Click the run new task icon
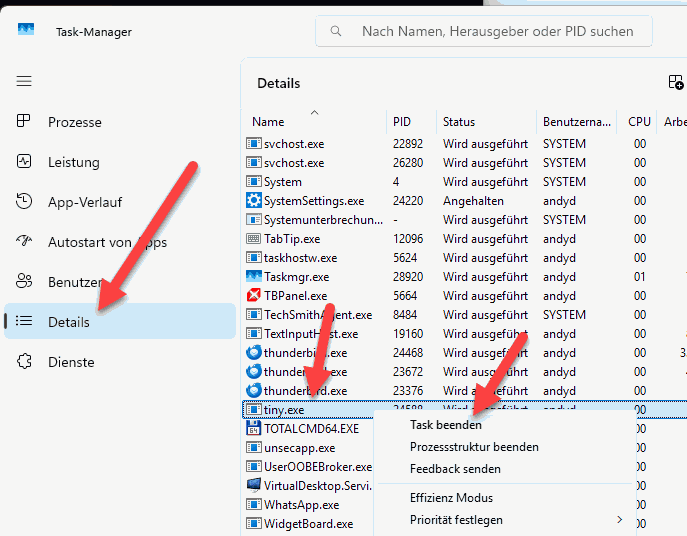The image size is (687, 536). 676,82
